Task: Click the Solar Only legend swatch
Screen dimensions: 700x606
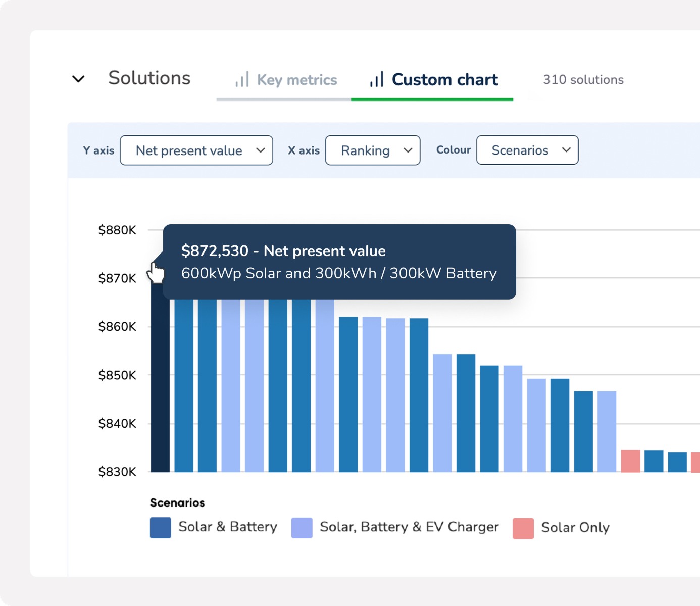Action: point(523,528)
